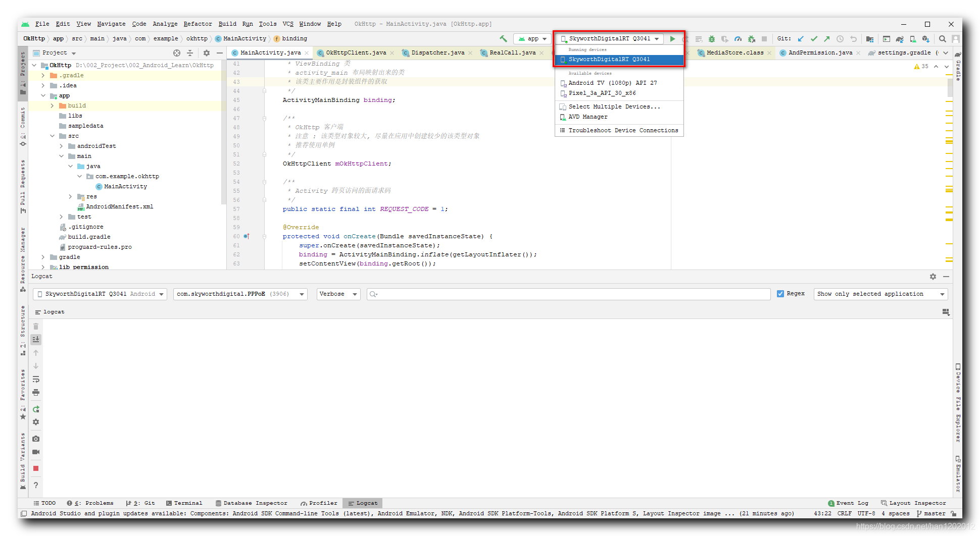This screenshot has width=980, height=536.
Task: Open the VCS menu
Action: (288, 24)
